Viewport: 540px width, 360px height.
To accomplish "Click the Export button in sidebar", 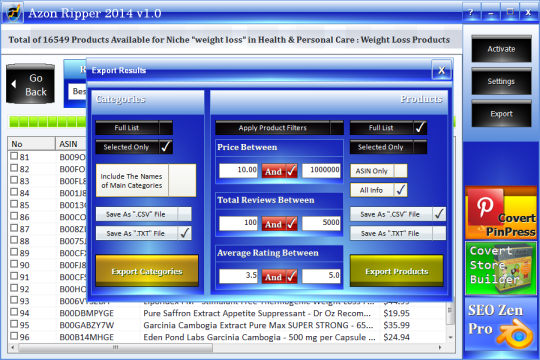I will pyautogui.click(x=501, y=114).
